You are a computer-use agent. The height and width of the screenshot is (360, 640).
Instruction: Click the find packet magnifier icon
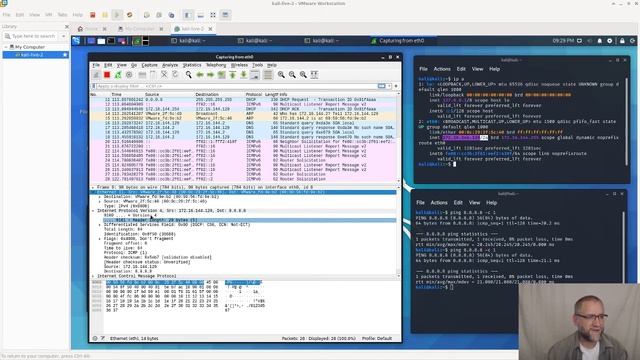pyautogui.click(x=189, y=75)
